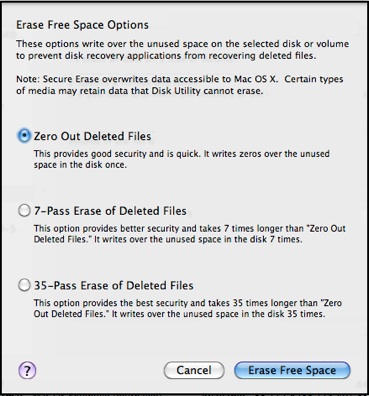Click the Zero Out Deleted Files label text

[92, 136]
